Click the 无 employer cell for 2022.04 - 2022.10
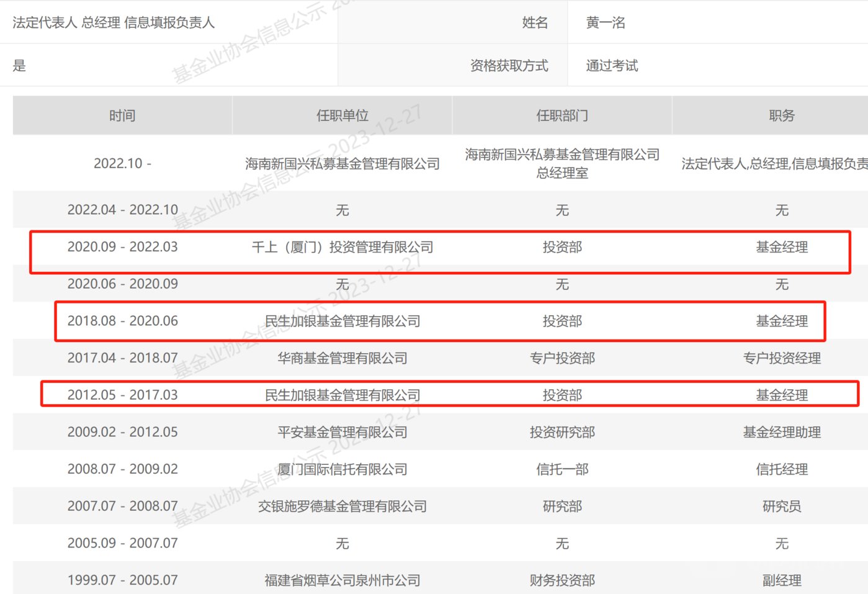Viewport: 868px width, 594px height. tap(342, 210)
